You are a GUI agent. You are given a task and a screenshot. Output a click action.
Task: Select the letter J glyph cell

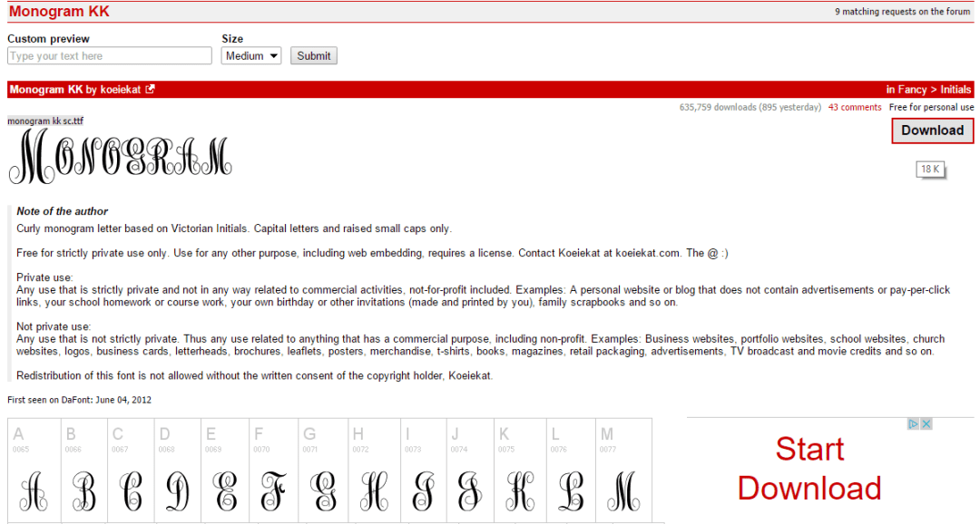tap(470, 471)
